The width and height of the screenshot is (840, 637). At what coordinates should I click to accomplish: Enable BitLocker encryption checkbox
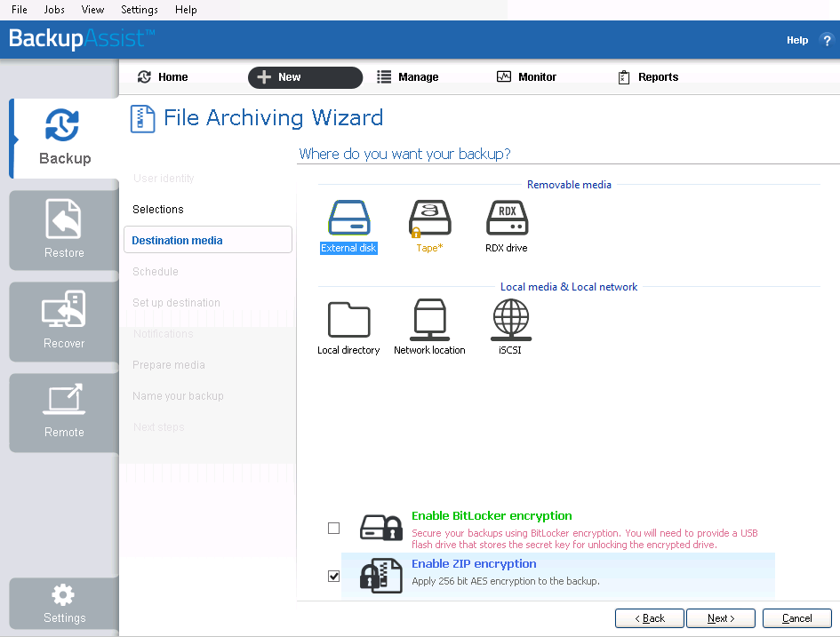333,529
